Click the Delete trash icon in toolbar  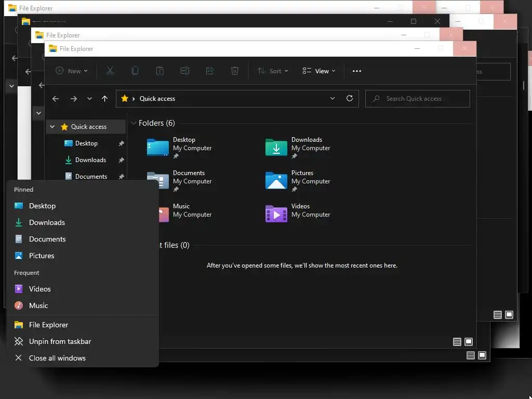235,71
